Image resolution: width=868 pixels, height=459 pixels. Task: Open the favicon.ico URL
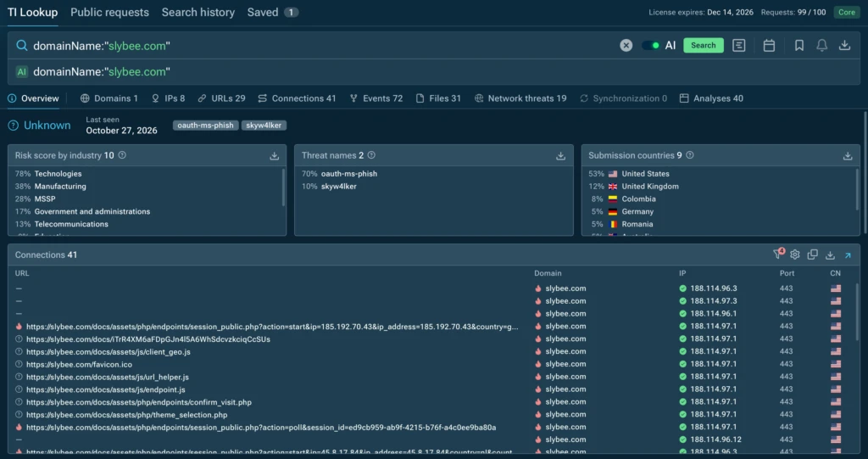pos(79,364)
